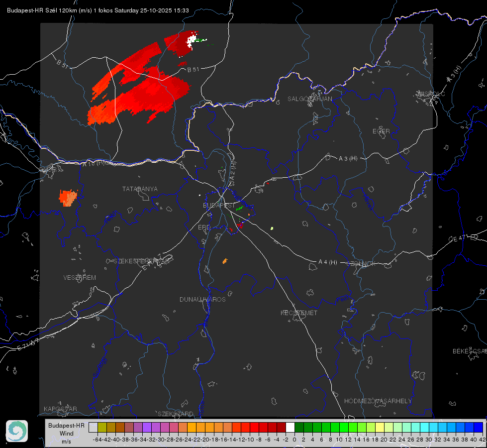487x448 pixels.
Task: Click the orange-red echo west of Tatabanya
Action: 68,198
